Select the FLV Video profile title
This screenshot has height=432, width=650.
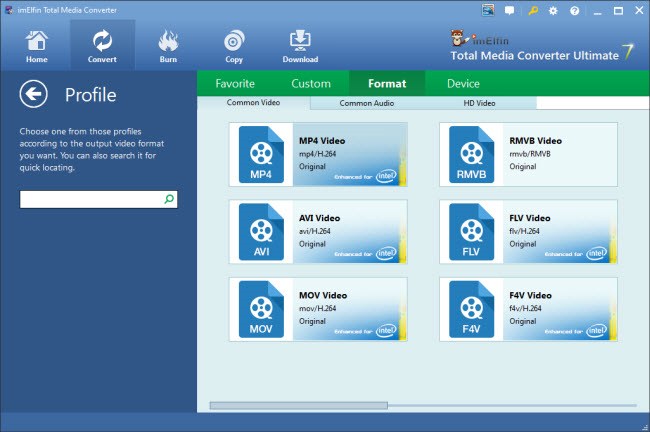click(x=530, y=218)
